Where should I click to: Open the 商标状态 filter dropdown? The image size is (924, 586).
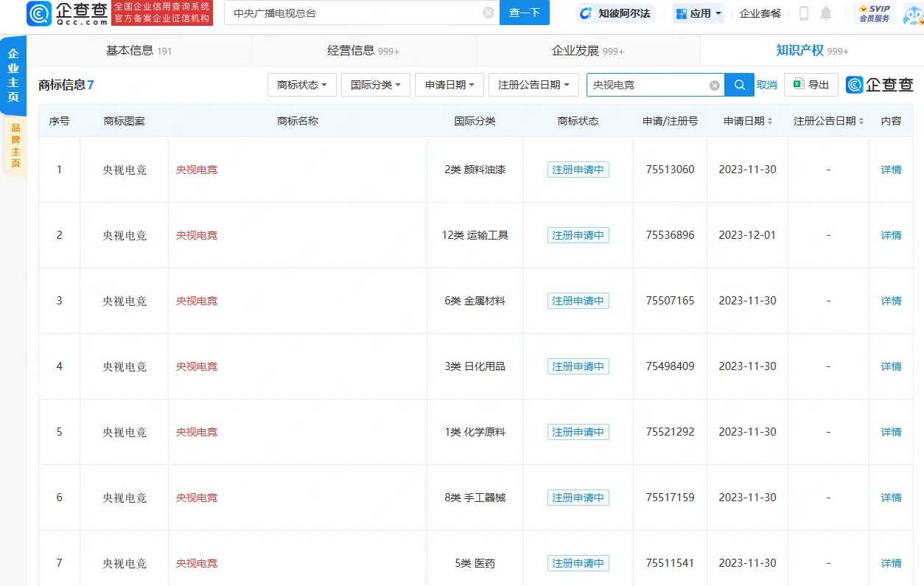click(x=302, y=85)
